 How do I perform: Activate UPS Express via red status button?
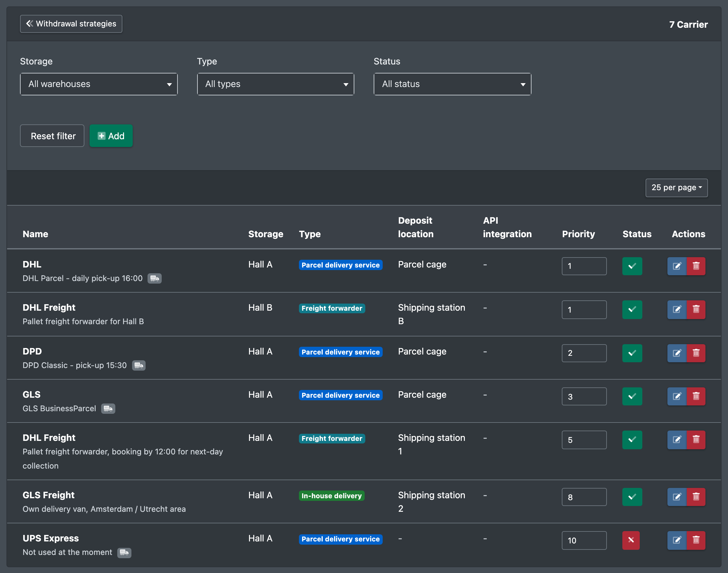click(x=631, y=540)
